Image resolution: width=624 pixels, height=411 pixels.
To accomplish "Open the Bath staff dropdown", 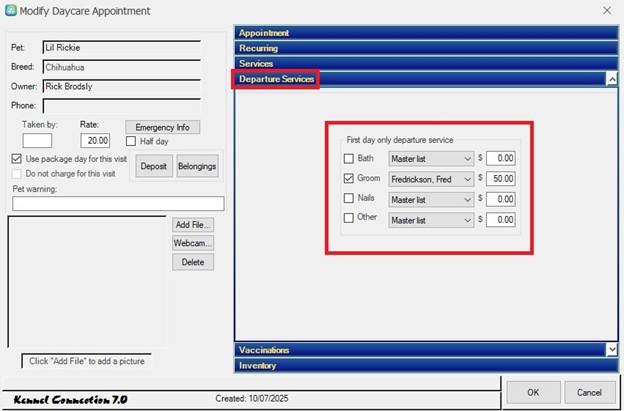I will coord(431,159).
